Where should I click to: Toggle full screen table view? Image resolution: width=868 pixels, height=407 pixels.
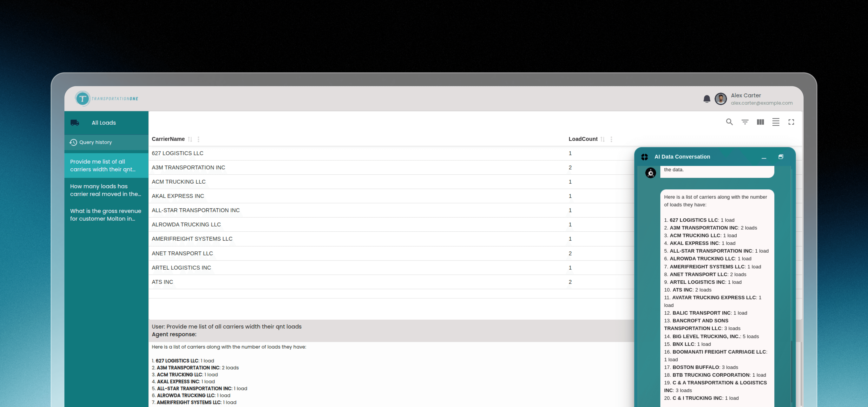[x=791, y=122]
